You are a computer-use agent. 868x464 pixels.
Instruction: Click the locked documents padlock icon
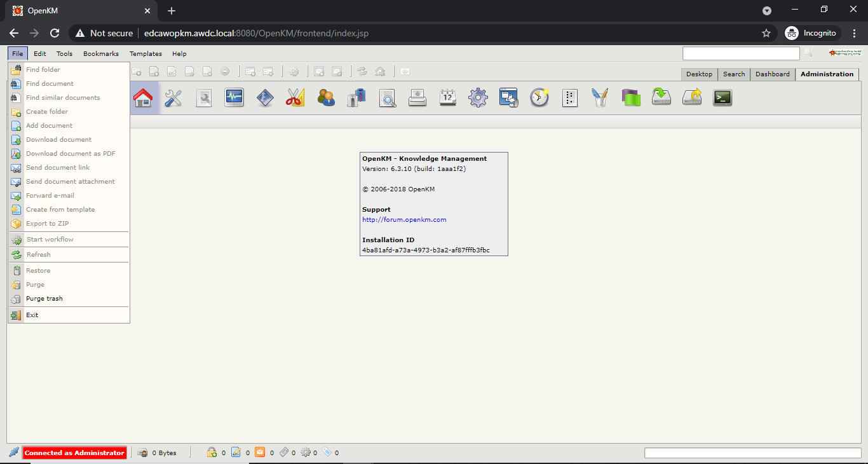point(212,453)
